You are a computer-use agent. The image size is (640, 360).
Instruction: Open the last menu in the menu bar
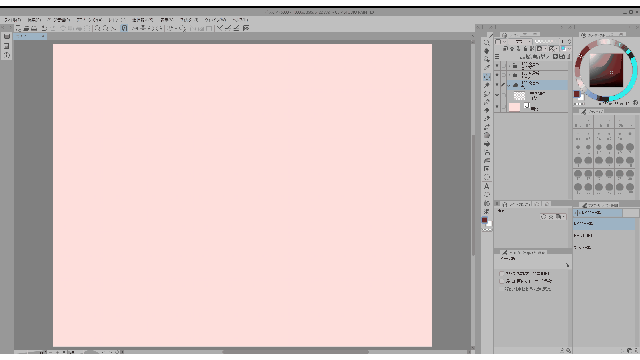tap(240, 20)
